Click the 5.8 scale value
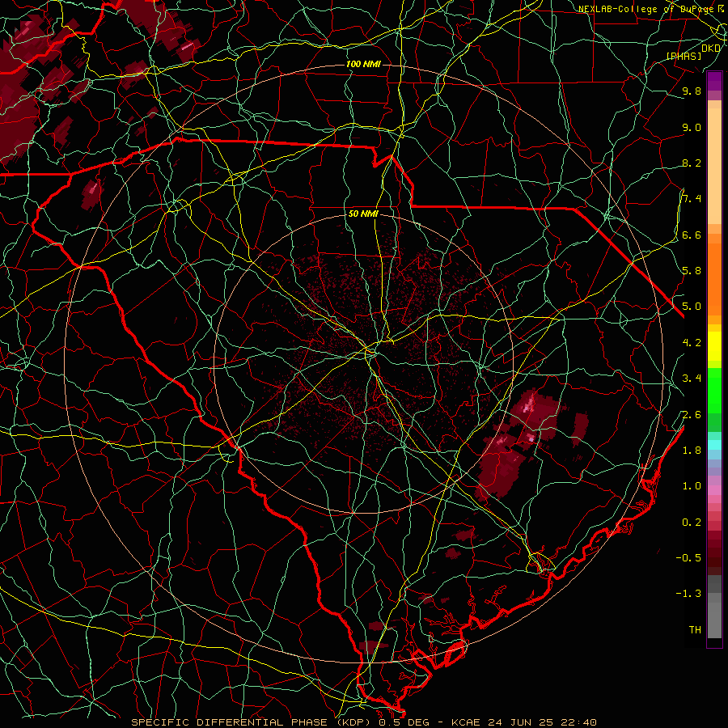This screenshot has height=728, width=728. (692, 271)
